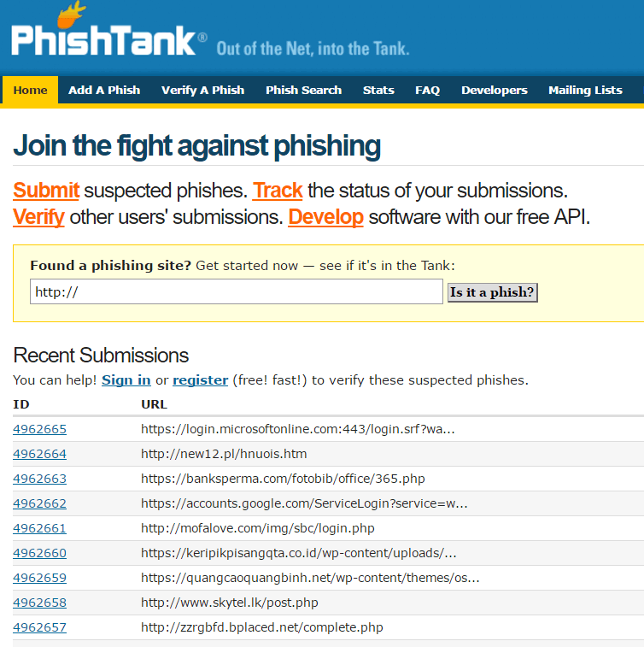
Task: Open submission ID 4962665
Action: point(39,429)
